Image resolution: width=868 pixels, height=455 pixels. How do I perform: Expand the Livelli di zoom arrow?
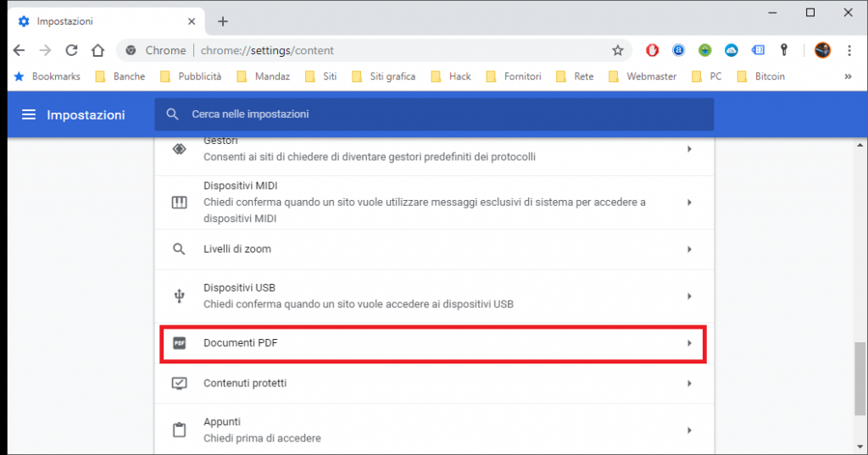[x=689, y=249]
